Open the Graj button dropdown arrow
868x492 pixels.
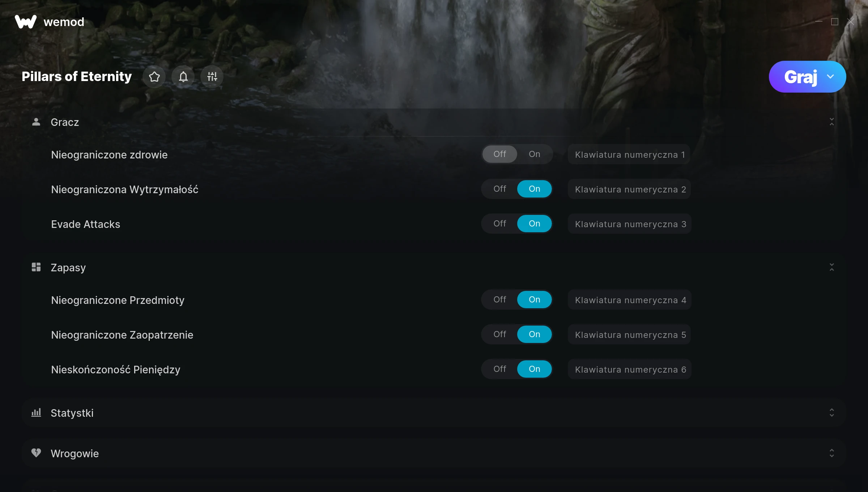pos(830,77)
